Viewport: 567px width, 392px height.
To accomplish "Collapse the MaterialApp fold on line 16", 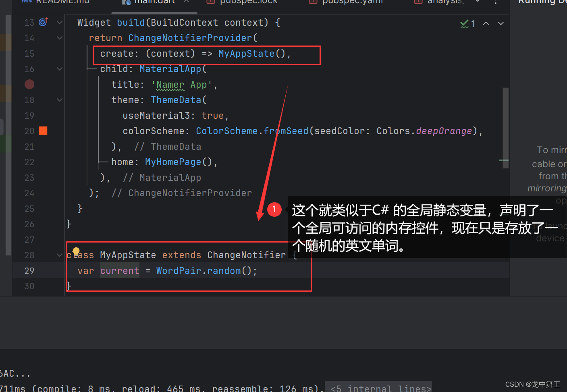I will [x=60, y=69].
